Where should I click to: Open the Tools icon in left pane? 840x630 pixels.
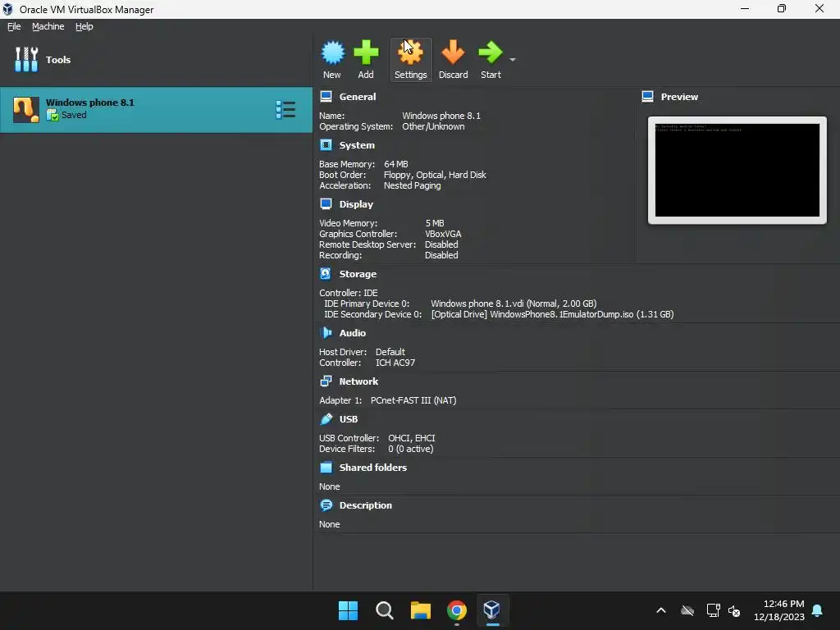click(25, 59)
